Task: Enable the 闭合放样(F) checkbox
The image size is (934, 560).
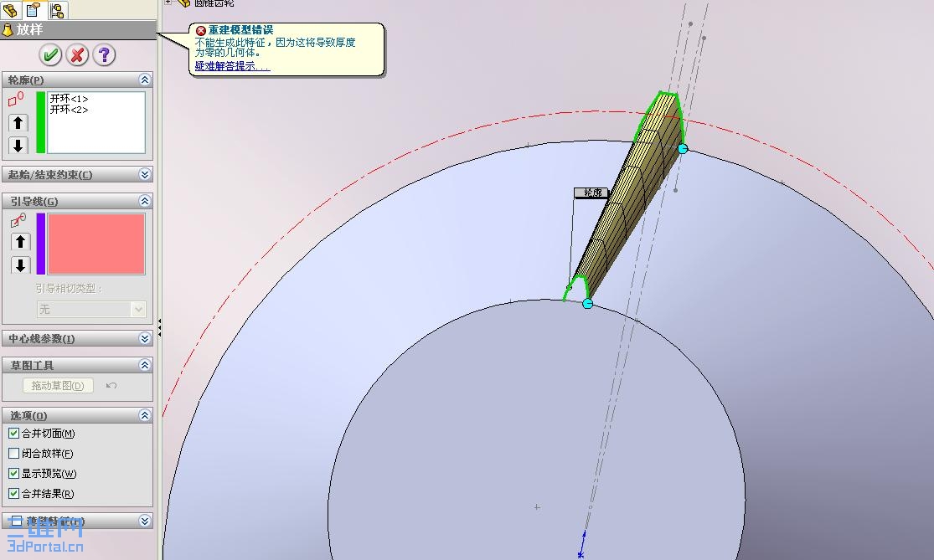Action: point(13,454)
